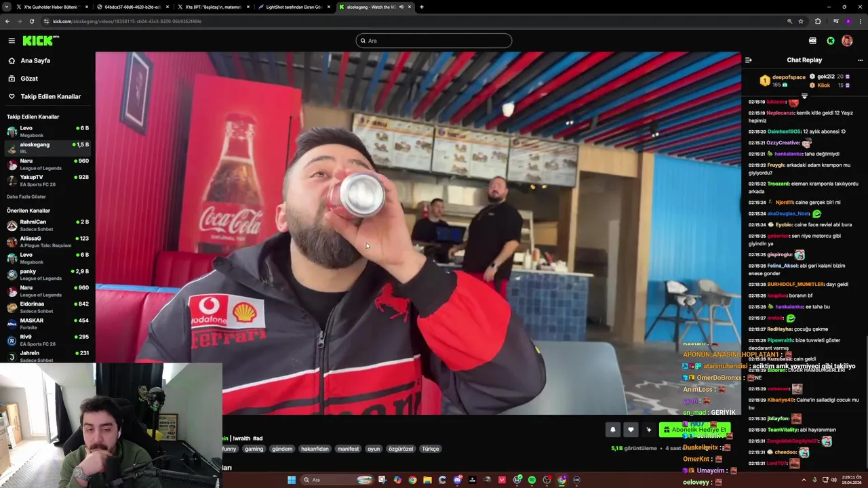Click the card icon in Kick header
This screenshot has height=488, width=868.
pos(812,41)
